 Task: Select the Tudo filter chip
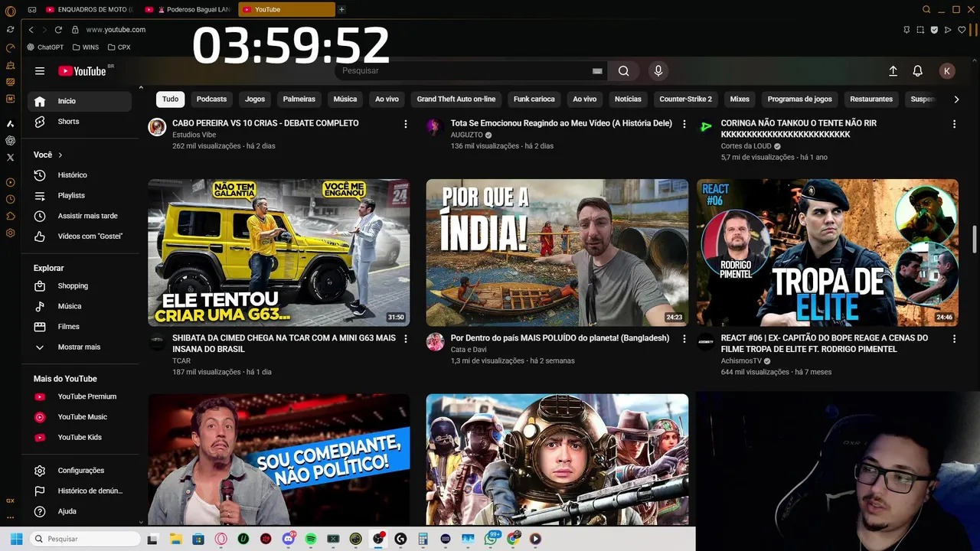coord(170,99)
